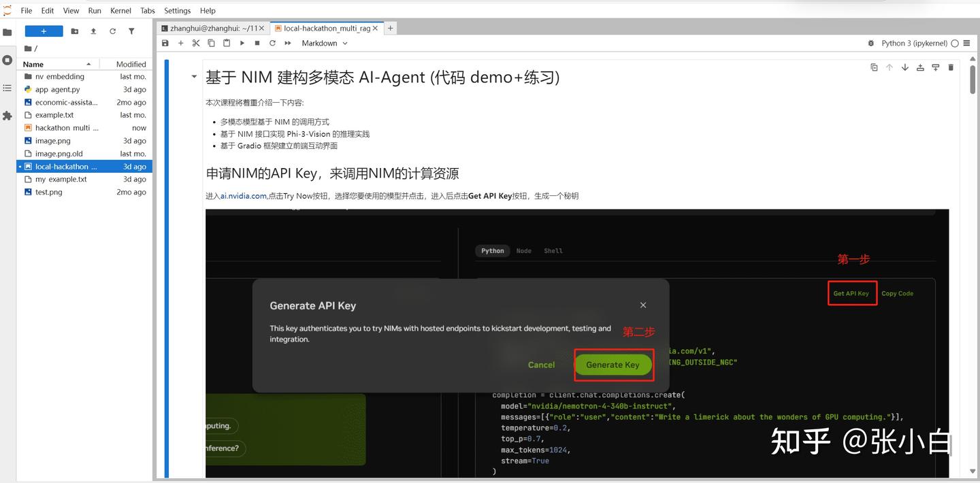Run the selected cell

pos(242,43)
